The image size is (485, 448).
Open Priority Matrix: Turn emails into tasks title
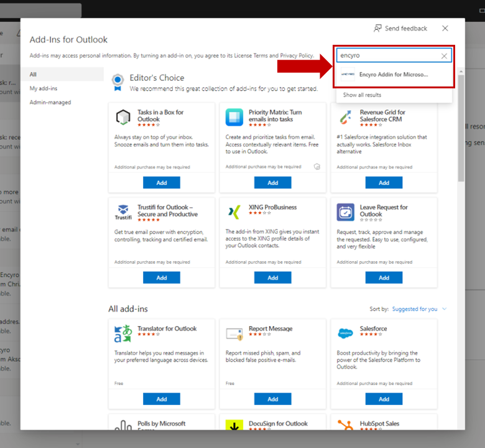(x=275, y=116)
